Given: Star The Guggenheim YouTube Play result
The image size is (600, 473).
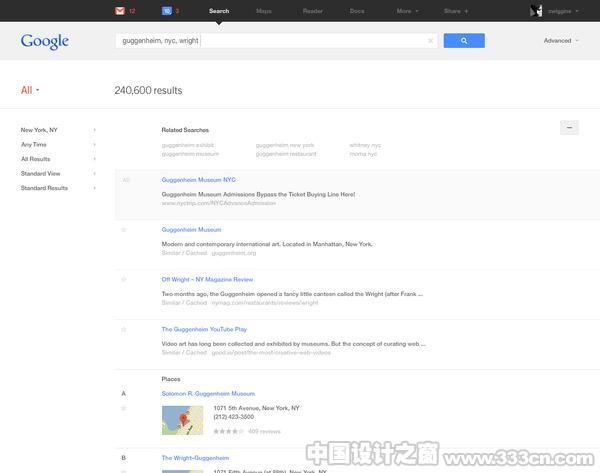Looking at the screenshot, I should click(124, 329).
